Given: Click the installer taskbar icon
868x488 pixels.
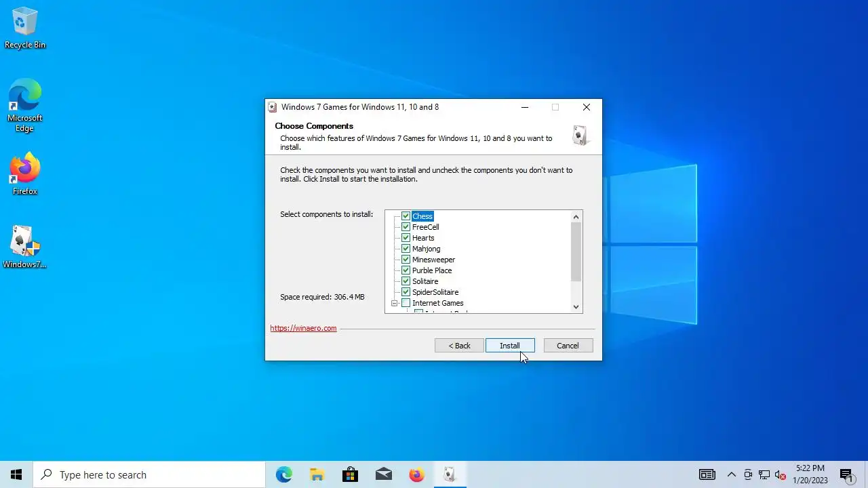Looking at the screenshot, I should click(450, 474).
